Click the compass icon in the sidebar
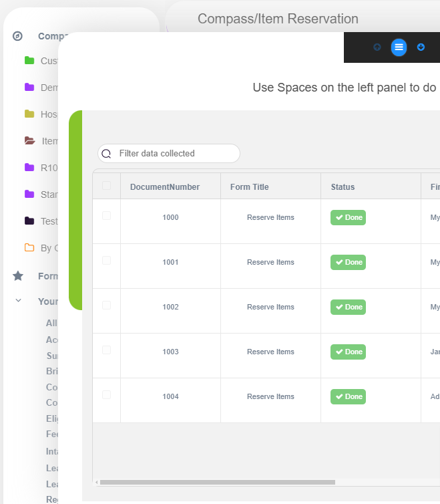 point(18,36)
